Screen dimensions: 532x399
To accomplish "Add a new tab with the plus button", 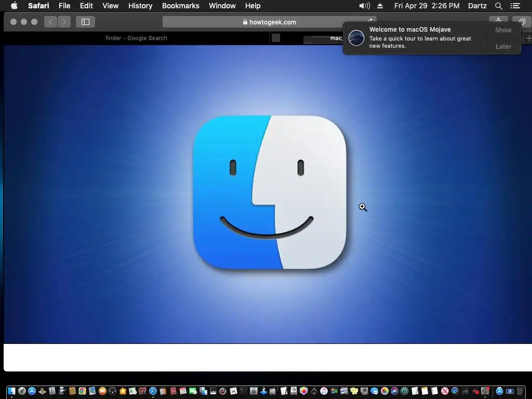I will coord(528,38).
